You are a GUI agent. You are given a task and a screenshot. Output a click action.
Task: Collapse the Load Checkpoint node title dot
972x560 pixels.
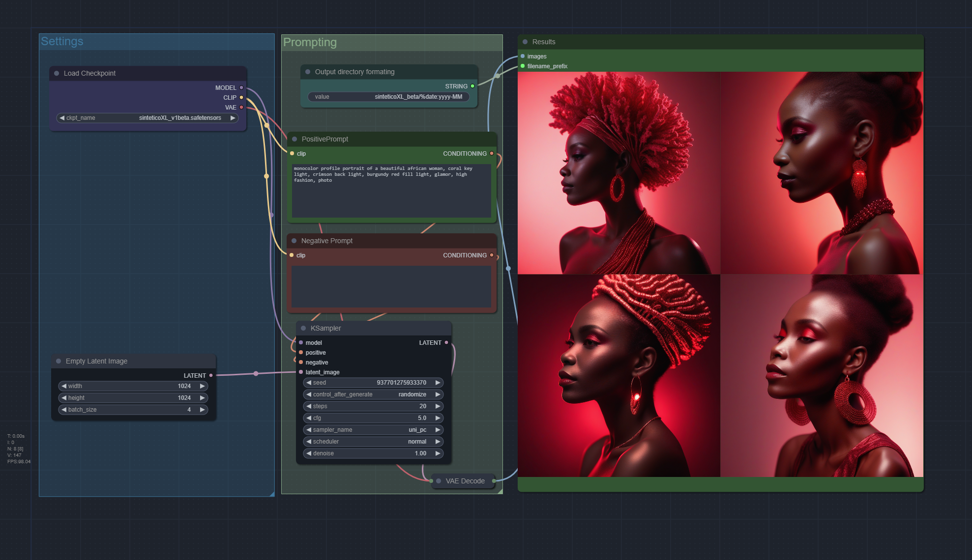(57, 73)
